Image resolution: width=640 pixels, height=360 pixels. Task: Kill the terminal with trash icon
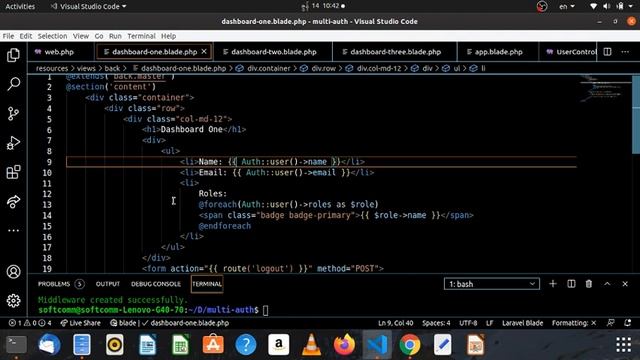click(x=589, y=284)
